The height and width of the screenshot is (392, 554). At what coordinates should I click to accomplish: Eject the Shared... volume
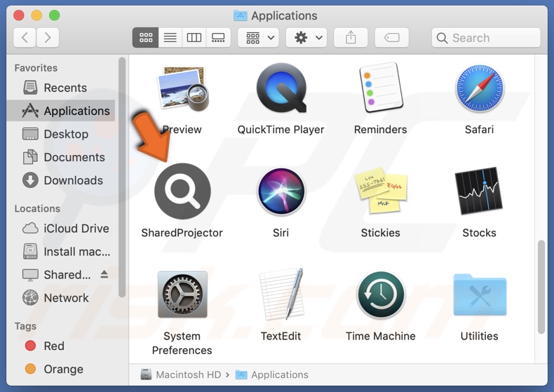pyautogui.click(x=104, y=274)
